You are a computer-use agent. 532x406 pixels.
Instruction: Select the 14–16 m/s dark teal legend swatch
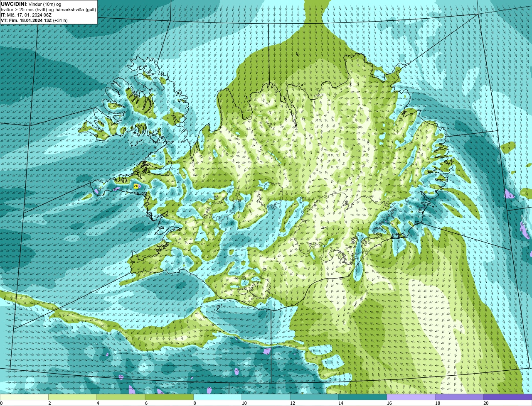point(362,397)
